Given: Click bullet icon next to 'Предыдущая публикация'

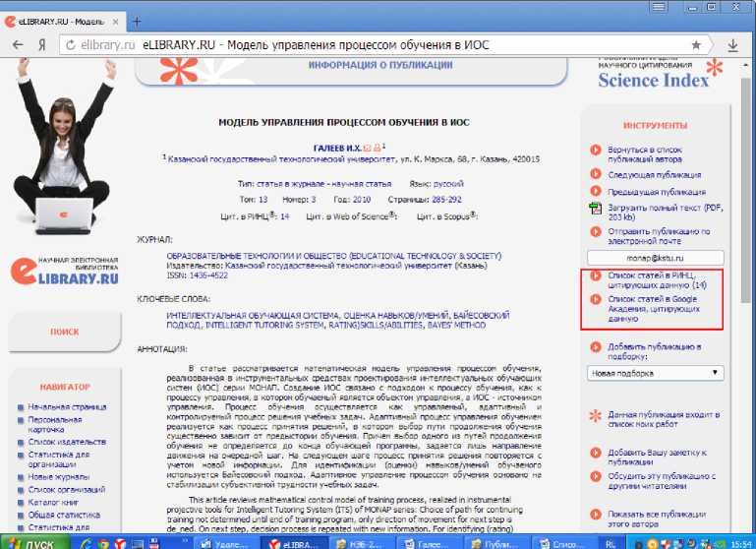Looking at the screenshot, I should coord(596,191).
